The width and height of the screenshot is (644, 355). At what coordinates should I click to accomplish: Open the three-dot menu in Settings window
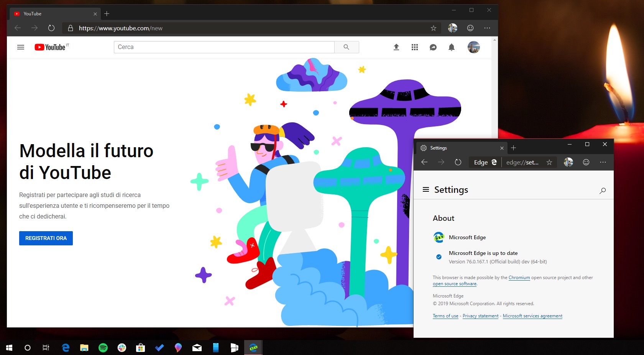pos(603,162)
